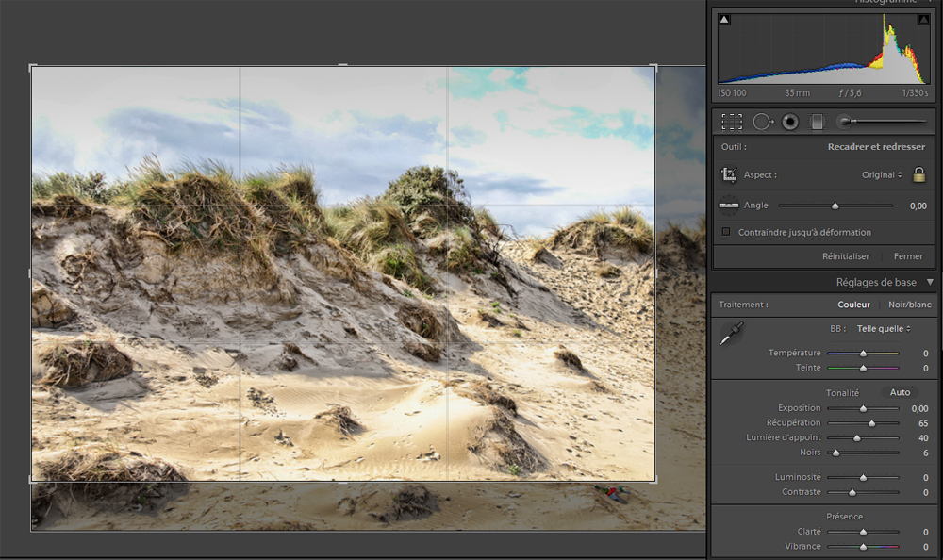Adjust the Clarté slider
Screen dimensions: 943x560
click(863, 532)
